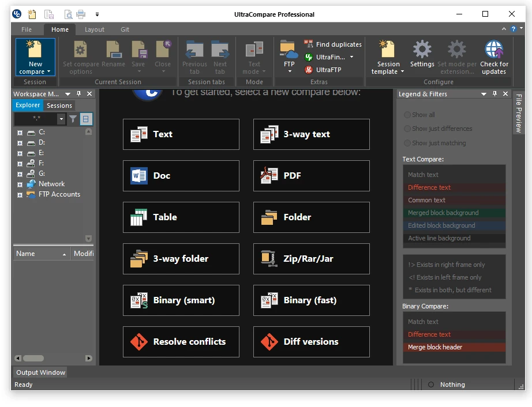Start a Folder compare
The height and width of the screenshot is (407, 532).
pos(311,217)
